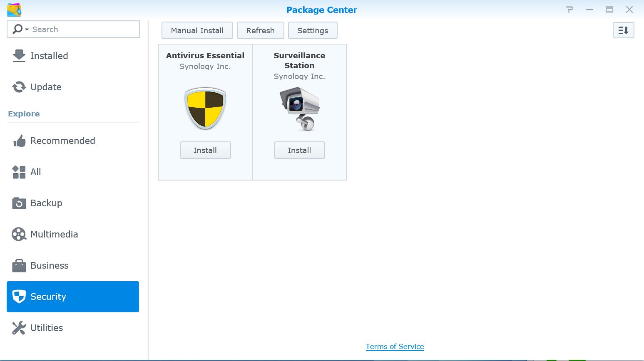Open the Terms of Service link
The image size is (644, 361).
point(395,346)
